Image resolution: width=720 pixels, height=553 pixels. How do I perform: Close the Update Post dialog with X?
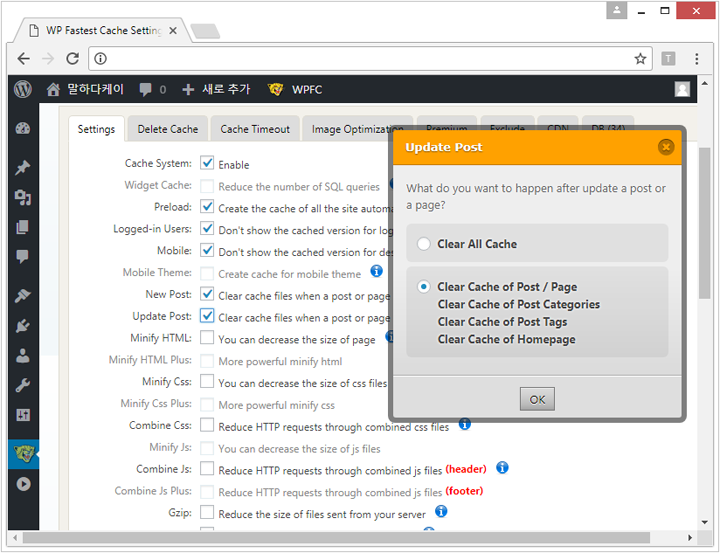pyautogui.click(x=666, y=147)
